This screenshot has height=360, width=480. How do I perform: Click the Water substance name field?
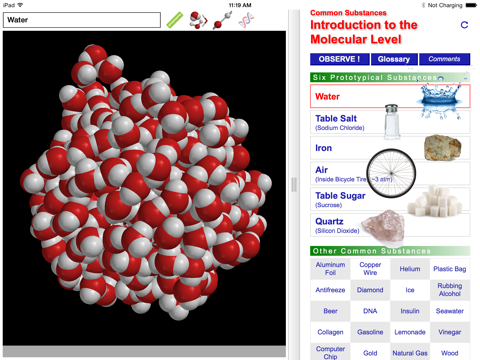82,20
